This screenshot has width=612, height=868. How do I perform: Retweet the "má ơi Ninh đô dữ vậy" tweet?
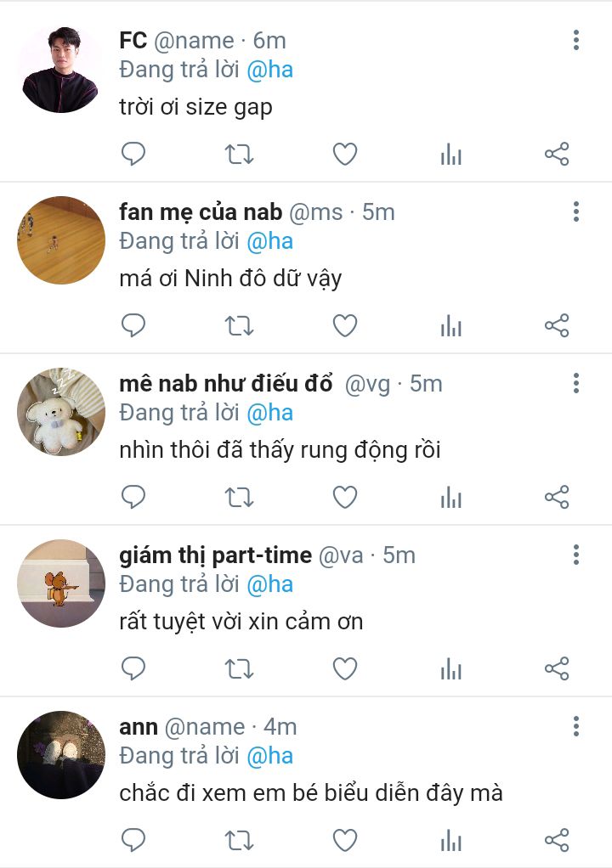pyautogui.click(x=239, y=325)
